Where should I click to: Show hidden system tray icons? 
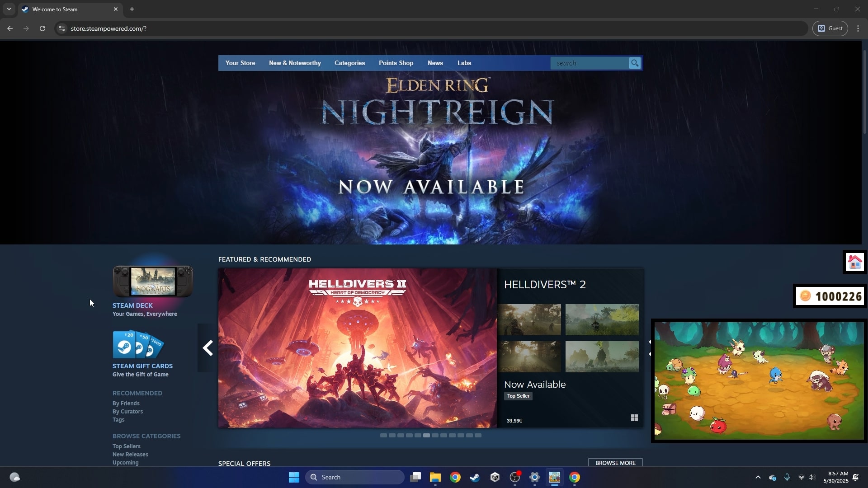click(x=758, y=477)
